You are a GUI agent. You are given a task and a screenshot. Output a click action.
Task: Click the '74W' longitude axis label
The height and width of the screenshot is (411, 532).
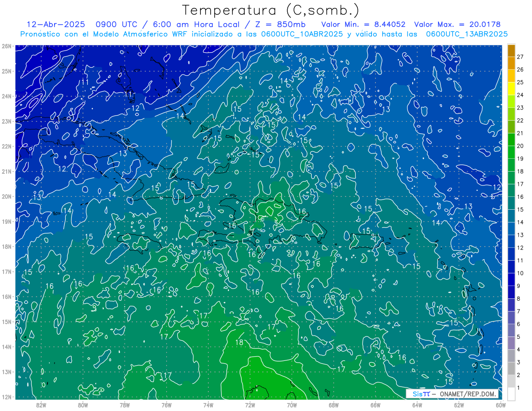(208, 405)
